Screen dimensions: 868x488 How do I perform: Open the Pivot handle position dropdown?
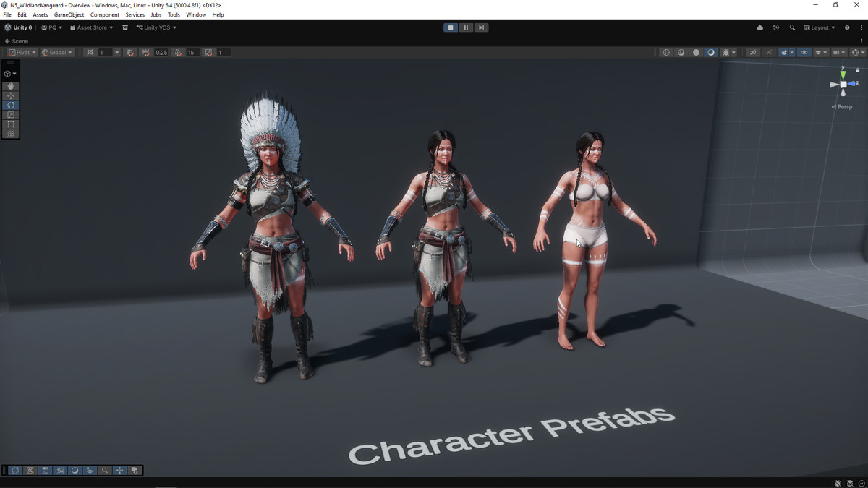(22, 53)
